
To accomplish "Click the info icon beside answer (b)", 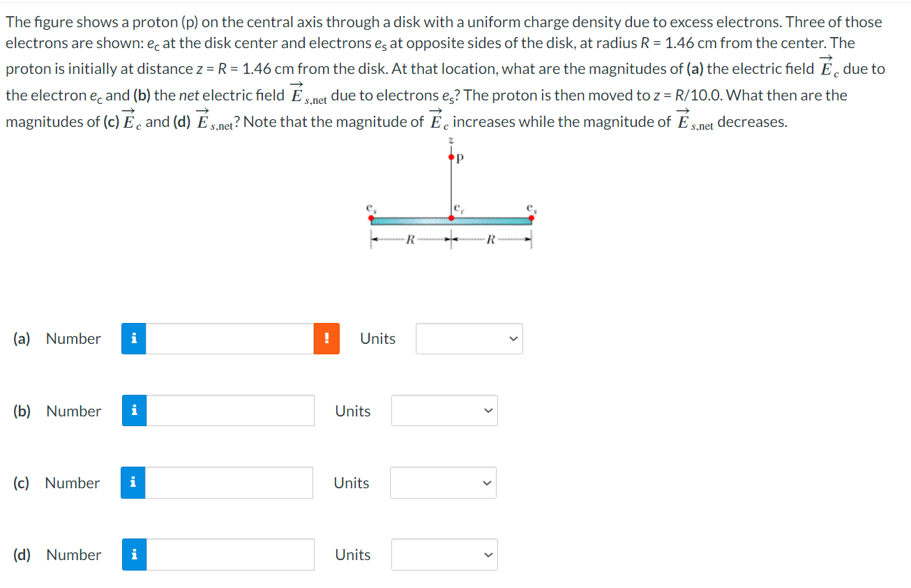I will tap(133, 411).
